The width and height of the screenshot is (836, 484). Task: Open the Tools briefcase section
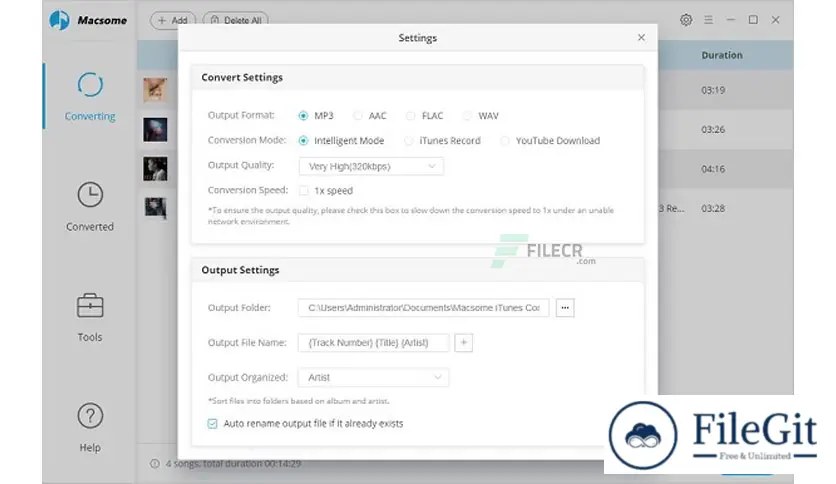tap(90, 317)
